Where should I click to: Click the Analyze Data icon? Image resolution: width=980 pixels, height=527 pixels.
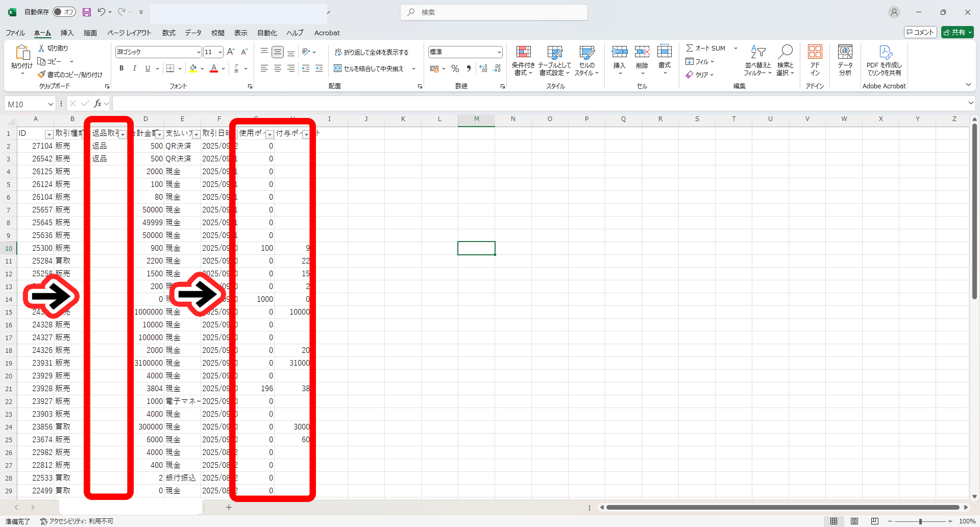pyautogui.click(x=845, y=52)
